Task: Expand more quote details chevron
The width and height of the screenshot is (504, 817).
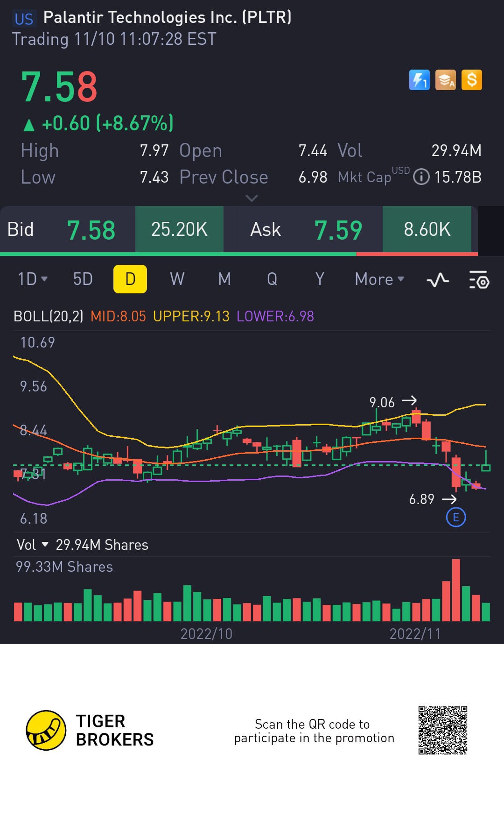Action: click(252, 198)
